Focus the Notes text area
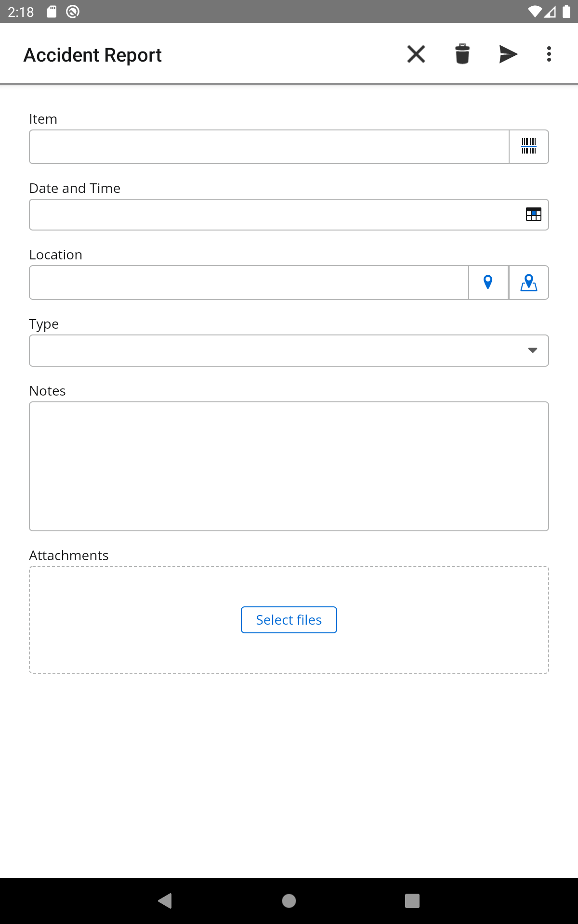Screen dimensions: 578x924 [289, 466]
